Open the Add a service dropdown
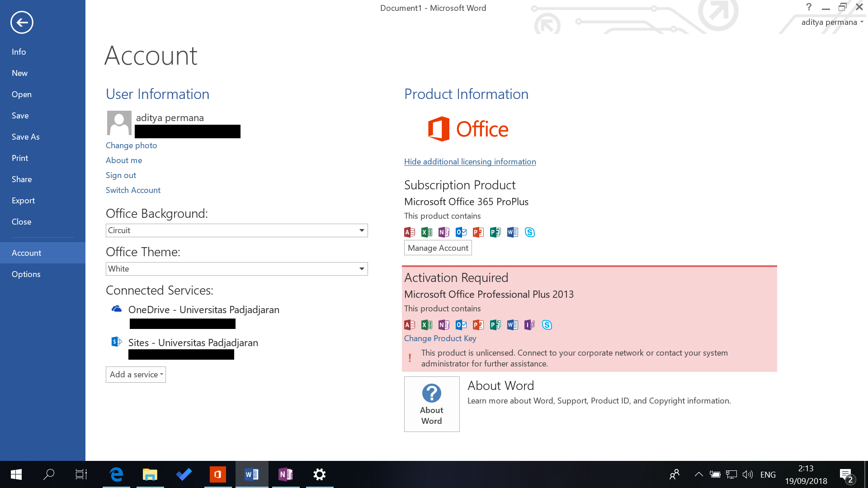This screenshot has width=868, height=488. [x=136, y=374]
